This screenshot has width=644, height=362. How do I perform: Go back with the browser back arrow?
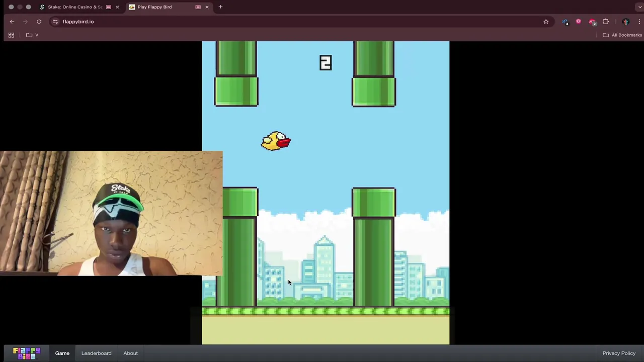point(12,22)
